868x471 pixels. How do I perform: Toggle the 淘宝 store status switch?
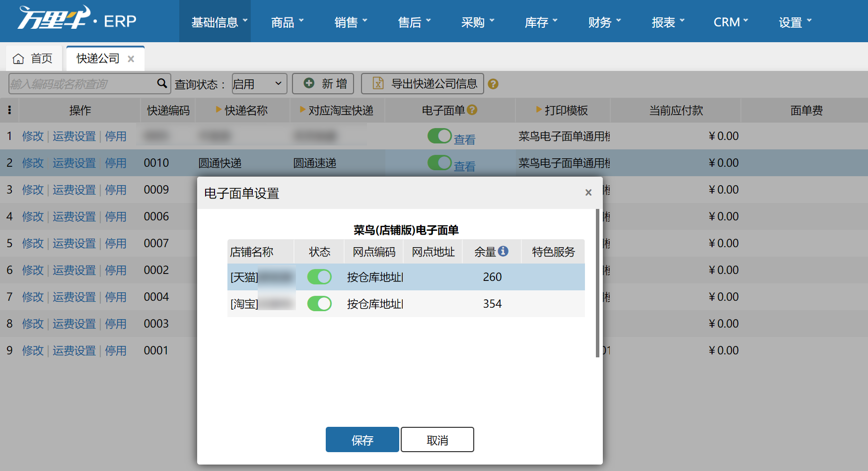pyautogui.click(x=319, y=304)
